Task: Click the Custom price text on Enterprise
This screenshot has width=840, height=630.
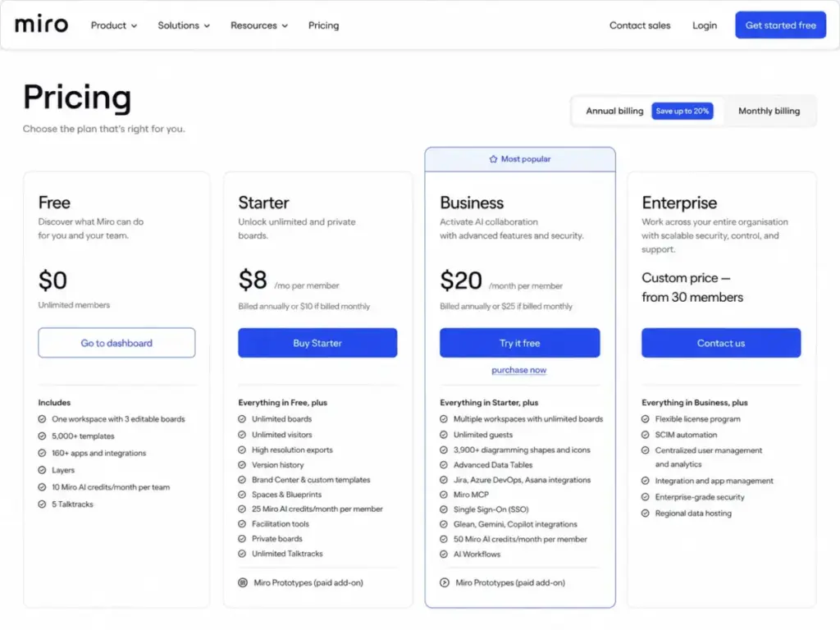Action: pos(692,288)
